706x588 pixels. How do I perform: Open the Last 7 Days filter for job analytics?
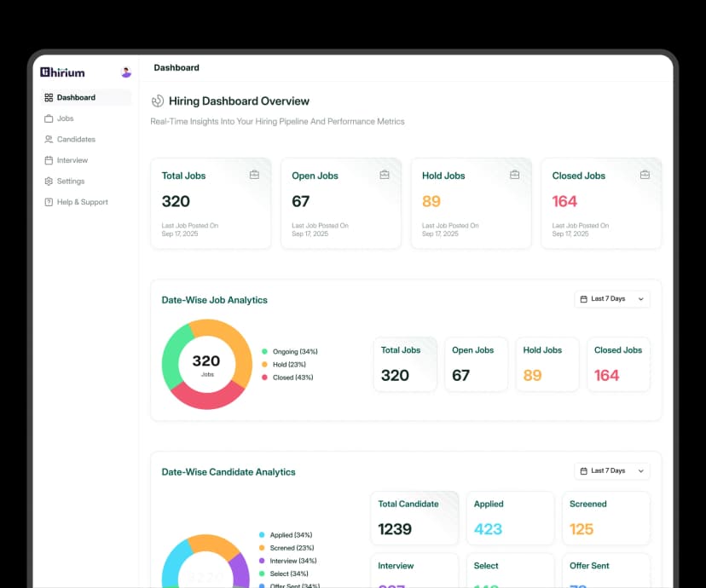tap(612, 299)
